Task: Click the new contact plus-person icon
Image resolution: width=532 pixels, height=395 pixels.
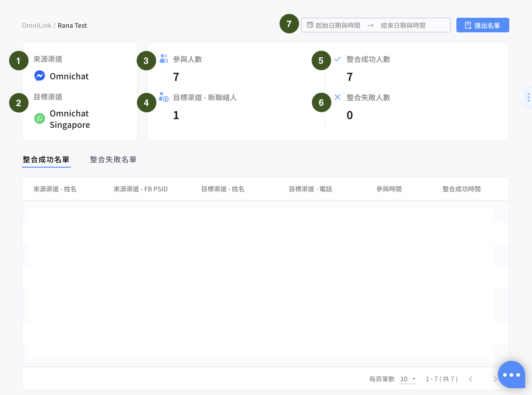Action: coord(164,97)
